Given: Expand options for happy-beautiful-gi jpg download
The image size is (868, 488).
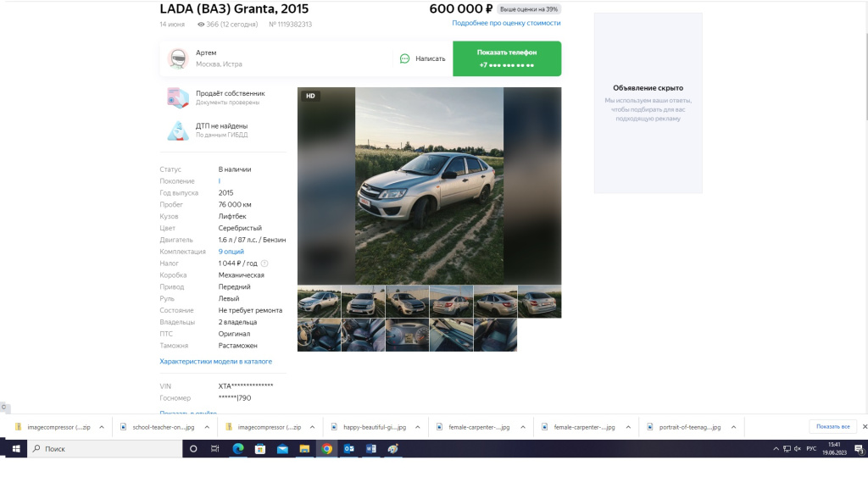Looking at the screenshot, I should pos(417,427).
